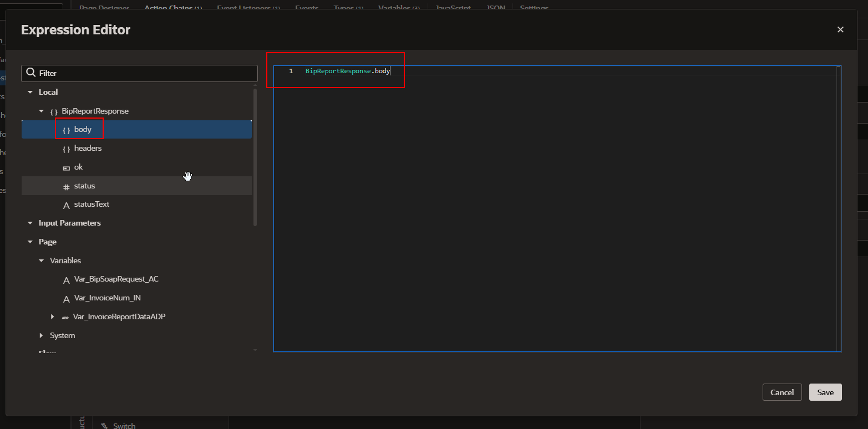Expand the System node
The height and width of the screenshot is (429, 868).
pyautogui.click(x=41, y=335)
